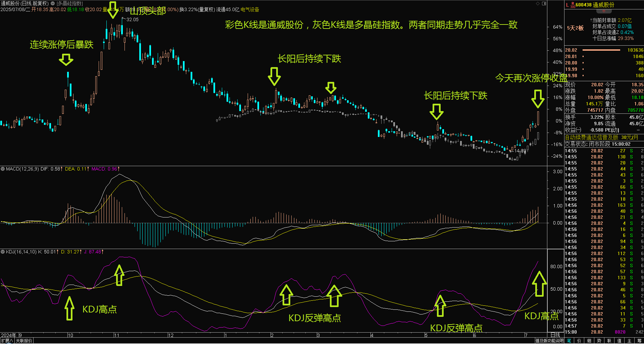The image size is (644, 344).
Task: Click 交易状态 闭市阶段 status line
Action: pos(597,144)
